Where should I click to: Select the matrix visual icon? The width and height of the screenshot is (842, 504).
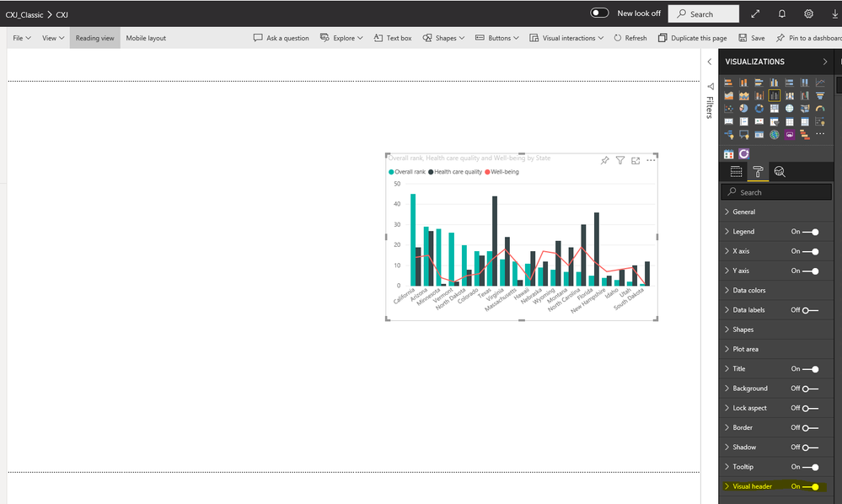(805, 121)
